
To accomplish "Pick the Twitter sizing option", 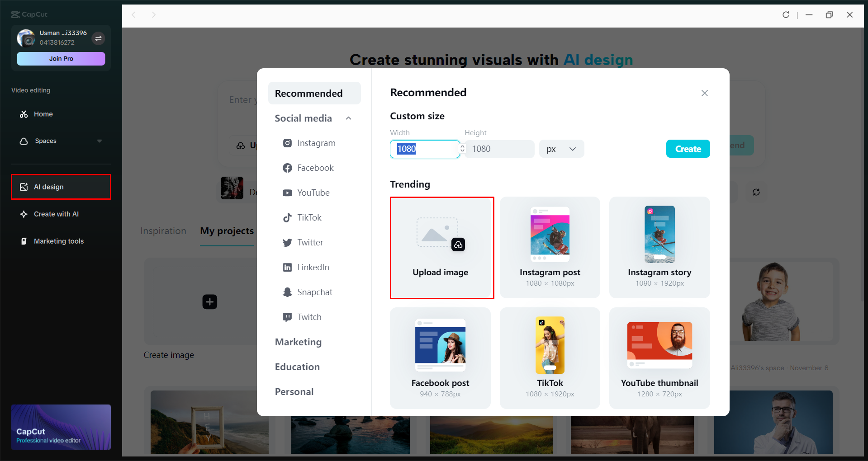I will (288, 242).
